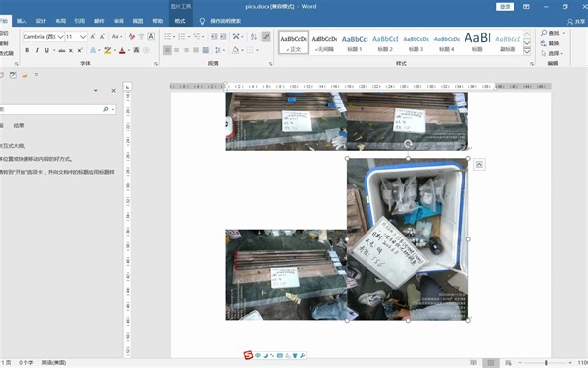
Task: Apply multilevel list formatting
Action: click(x=197, y=37)
